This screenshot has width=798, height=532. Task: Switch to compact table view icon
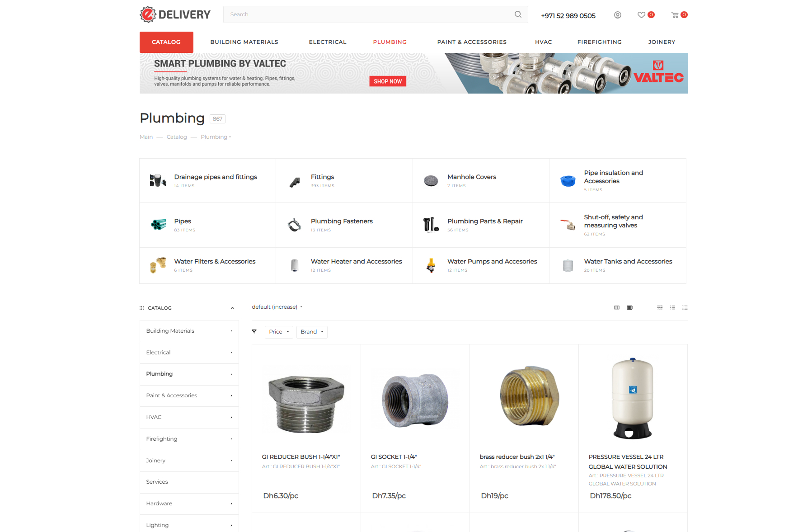pyautogui.click(x=685, y=307)
